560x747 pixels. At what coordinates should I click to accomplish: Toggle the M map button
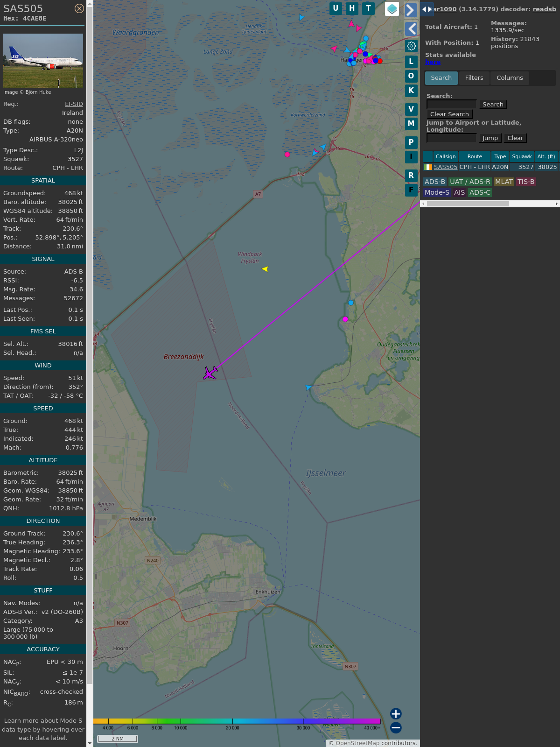[x=411, y=124]
